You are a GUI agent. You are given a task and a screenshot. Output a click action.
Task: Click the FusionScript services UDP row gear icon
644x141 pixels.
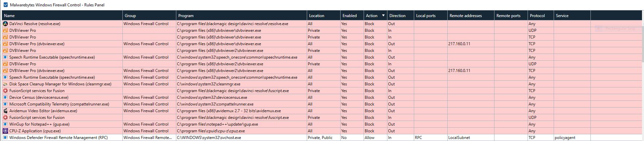[5, 118]
